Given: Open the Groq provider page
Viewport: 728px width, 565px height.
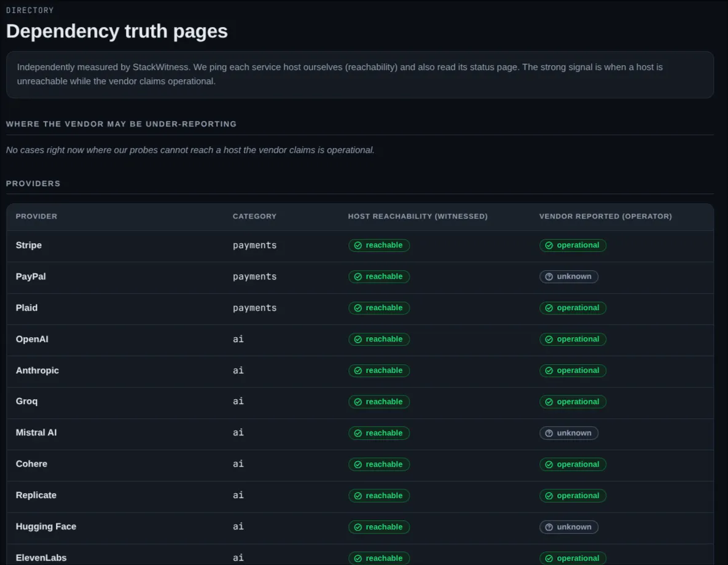Looking at the screenshot, I should click(26, 402).
